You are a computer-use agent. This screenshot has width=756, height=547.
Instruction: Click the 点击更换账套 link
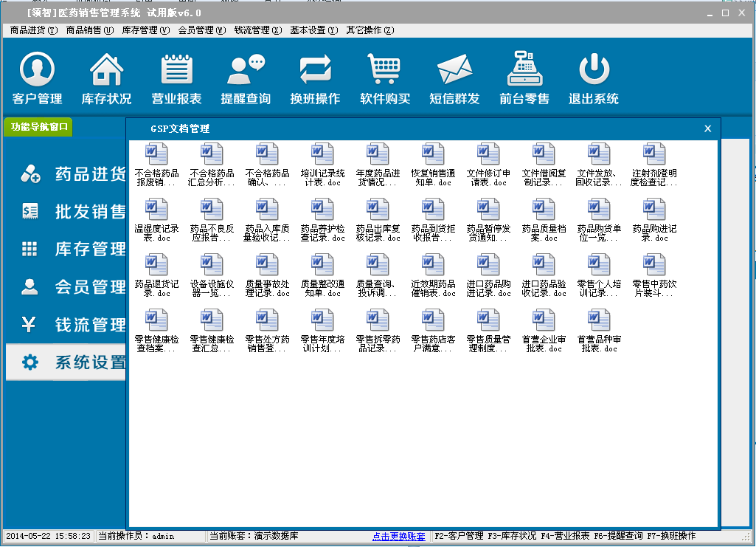(399, 536)
